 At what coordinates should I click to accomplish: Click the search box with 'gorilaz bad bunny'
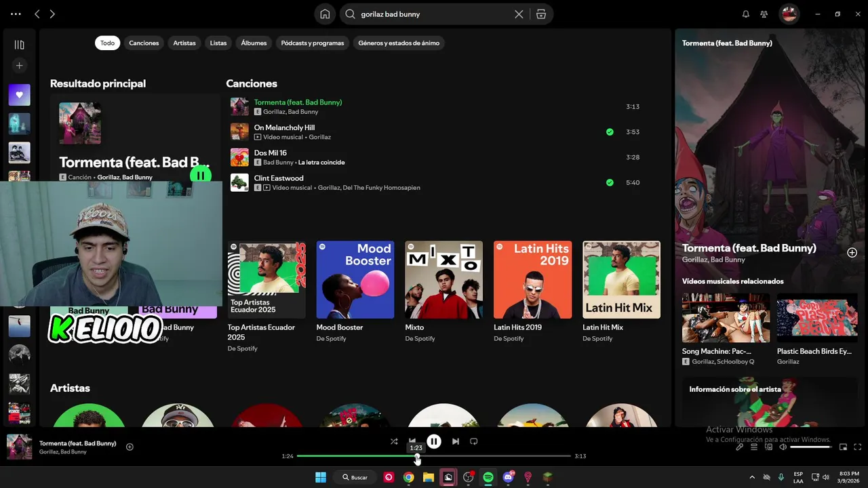(x=434, y=14)
